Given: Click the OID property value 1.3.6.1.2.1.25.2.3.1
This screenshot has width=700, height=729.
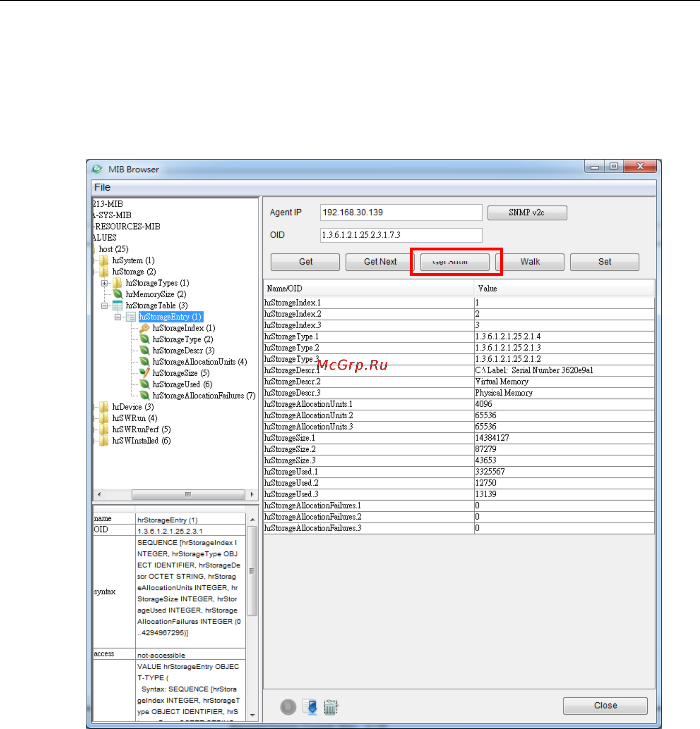Looking at the screenshot, I should [x=170, y=531].
